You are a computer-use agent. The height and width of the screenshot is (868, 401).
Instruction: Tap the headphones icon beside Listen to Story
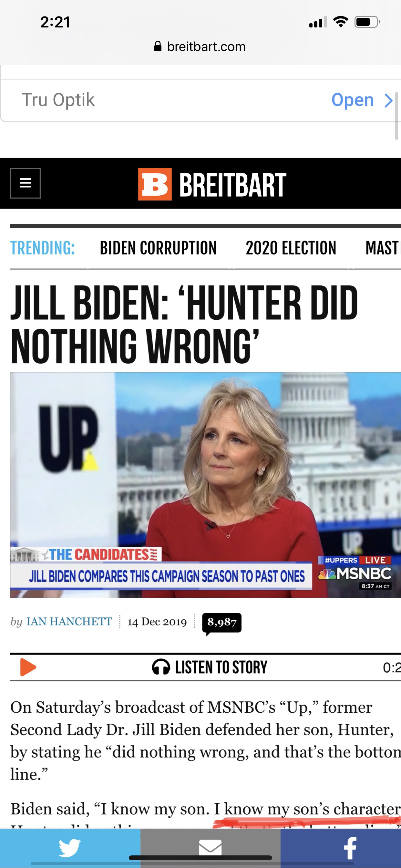pyautogui.click(x=161, y=667)
